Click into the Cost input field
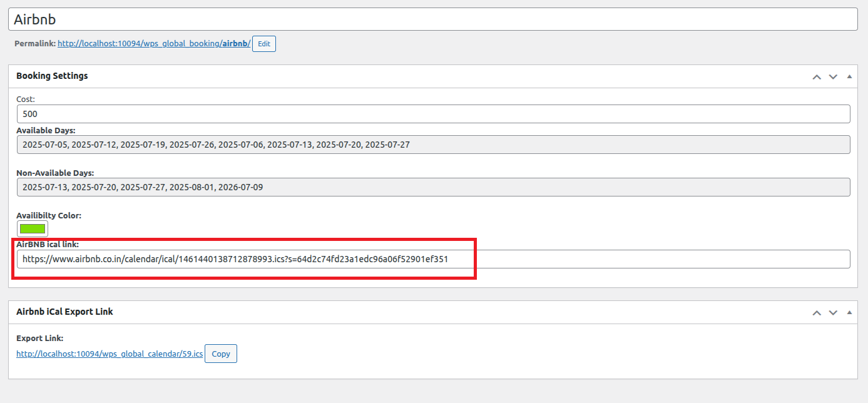Screen dimensions: 868x403 coord(432,114)
